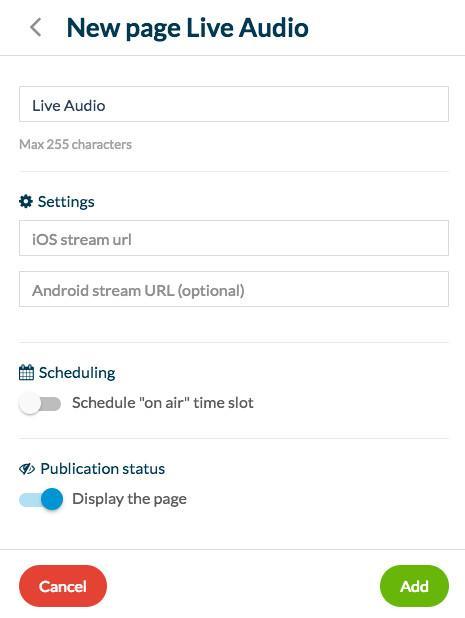Turn off the Display the page switch
Image resolution: width=465 pixels, height=618 pixels.
tap(41, 499)
